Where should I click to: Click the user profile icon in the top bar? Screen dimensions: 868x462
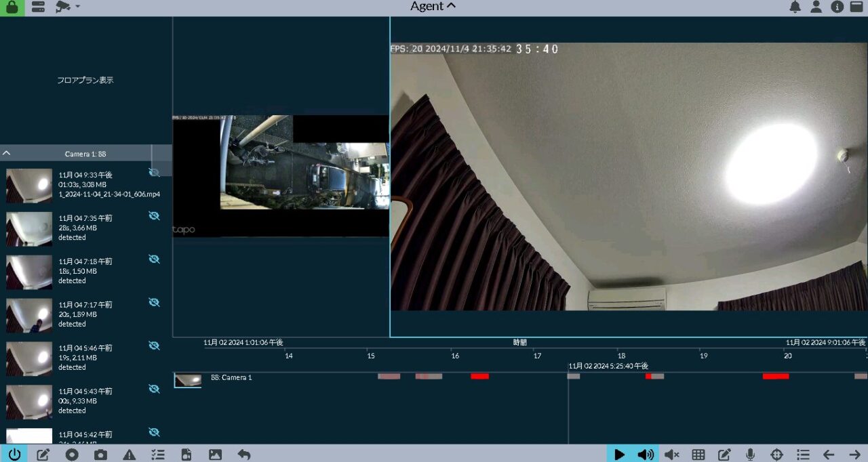pos(816,7)
